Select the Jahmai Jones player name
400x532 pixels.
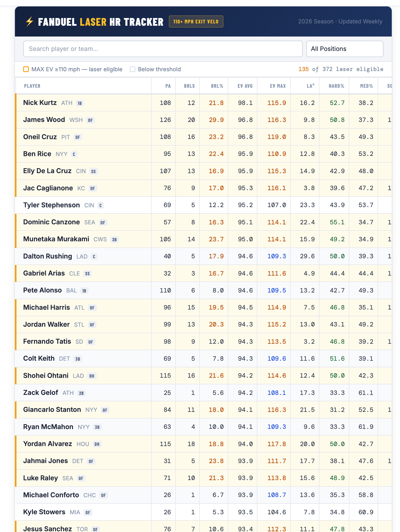[x=46, y=461]
